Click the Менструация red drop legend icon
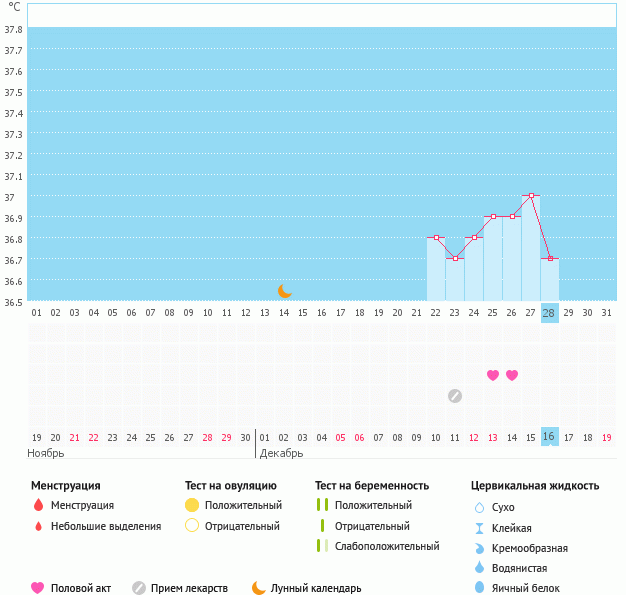The image size is (626, 595). click(x=39, y=506)
